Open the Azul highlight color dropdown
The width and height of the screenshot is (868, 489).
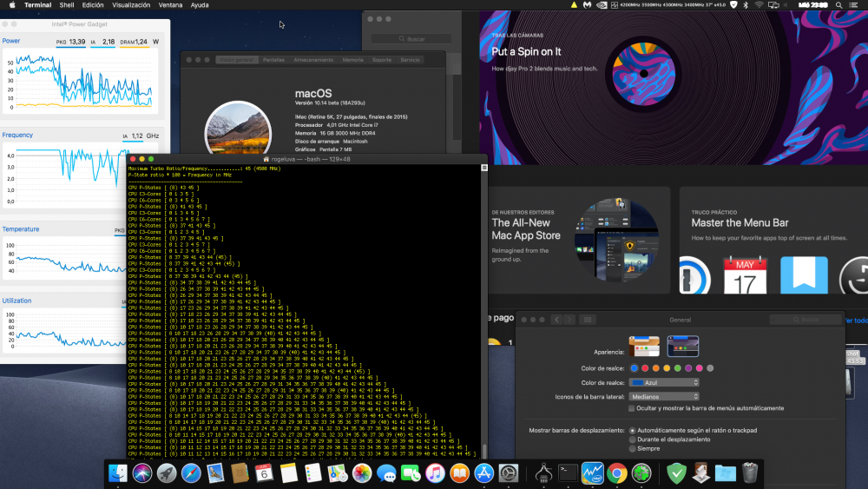tap(664, 383)
